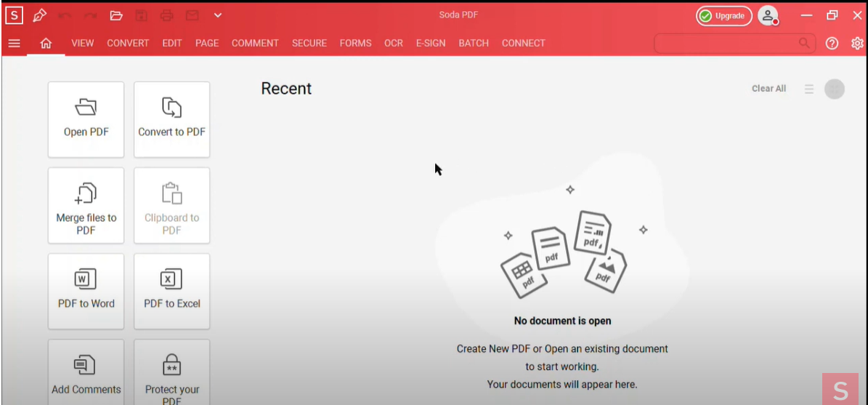This screenshot has width=868, height=405.
Task: Click the undo arrow icon
Action: [65, 15]
